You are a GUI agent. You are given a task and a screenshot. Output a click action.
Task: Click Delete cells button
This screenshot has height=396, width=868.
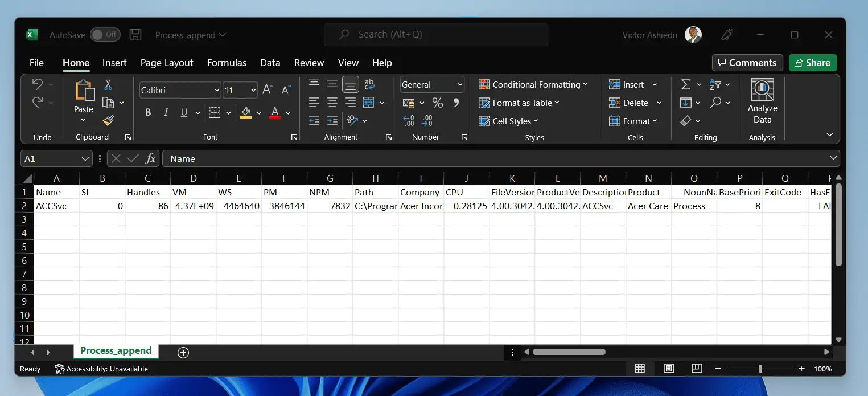tap(629, 103)
